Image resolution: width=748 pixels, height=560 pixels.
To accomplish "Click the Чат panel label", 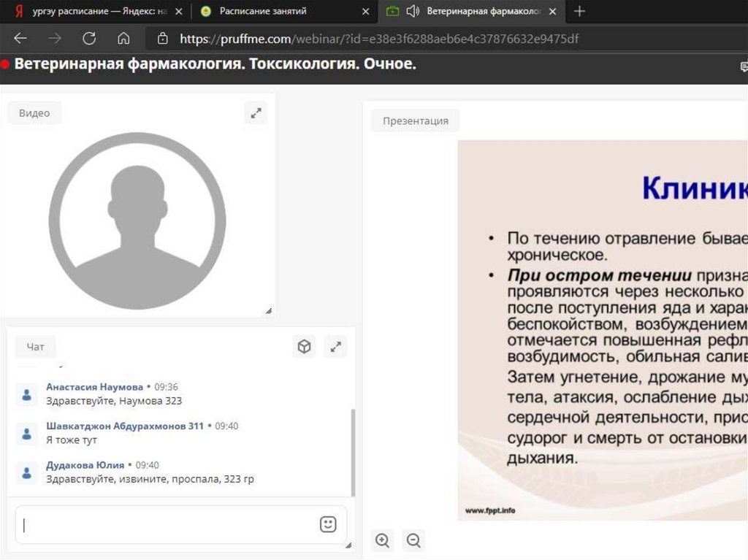I will click(35, 348).
